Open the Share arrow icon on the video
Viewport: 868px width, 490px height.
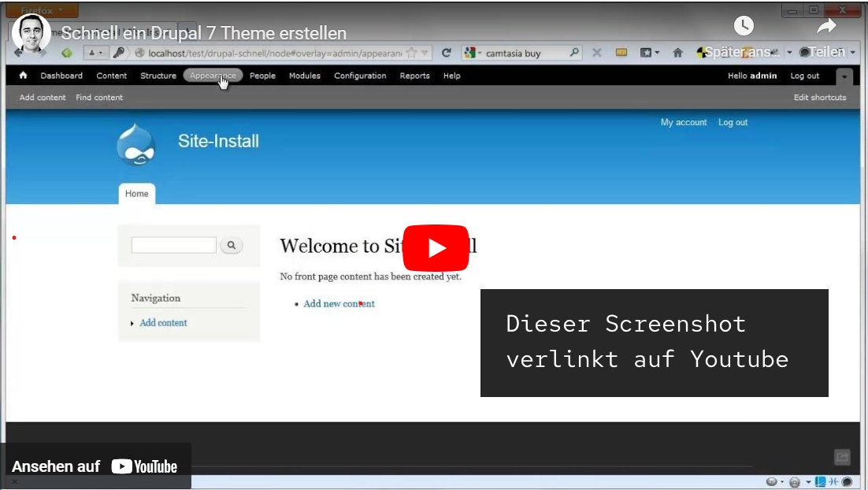click(825, 25)
